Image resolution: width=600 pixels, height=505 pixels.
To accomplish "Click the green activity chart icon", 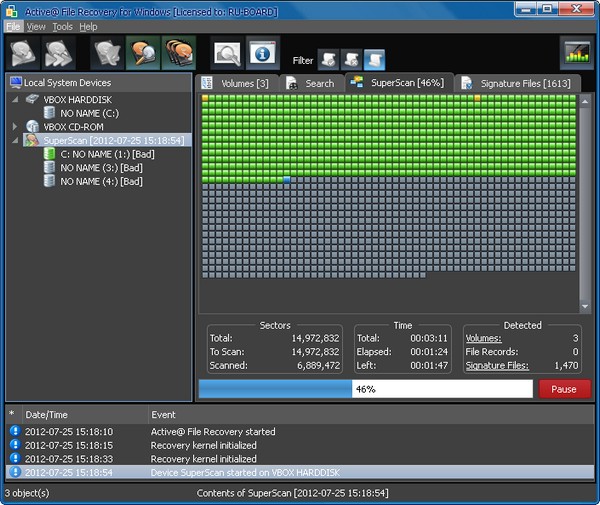I will point(576,55).
